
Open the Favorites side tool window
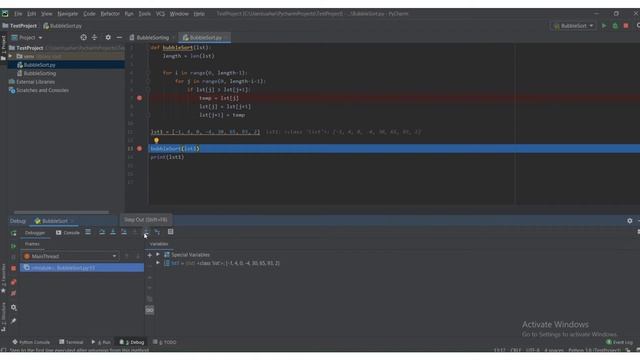[3, 278]
